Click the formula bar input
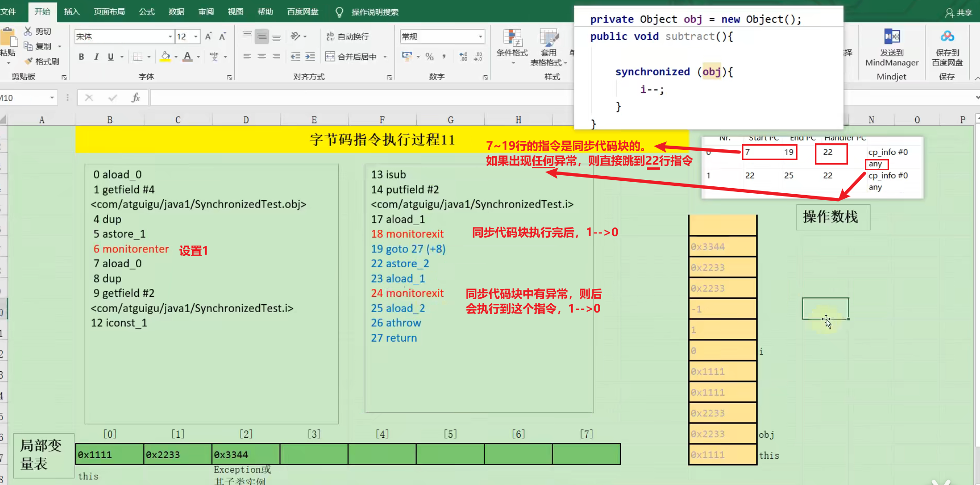 pyautogui.click(x=361, y=98)
